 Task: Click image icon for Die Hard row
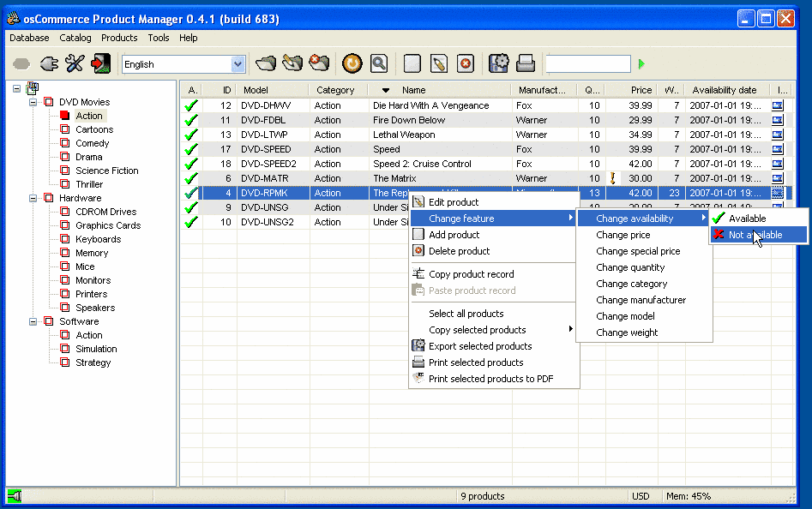[778, 105]
